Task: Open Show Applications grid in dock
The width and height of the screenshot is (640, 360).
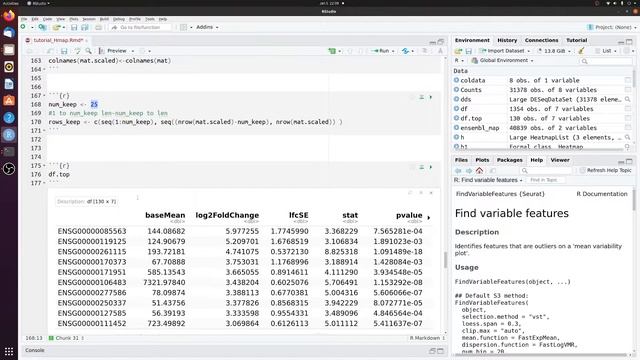Action: coord(9,351)
